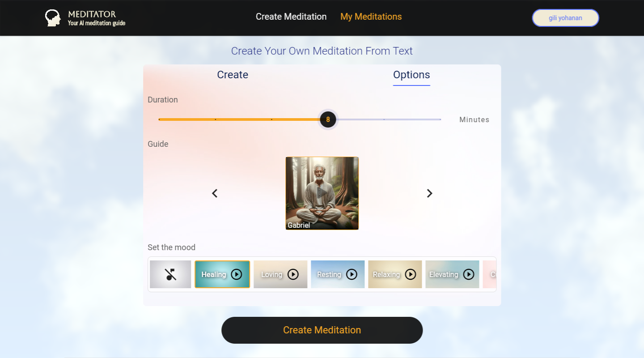The height and width of the screenshot is (358, 644).
Task: Click the duration slider handle showing 8
Action: pos(328,119)
